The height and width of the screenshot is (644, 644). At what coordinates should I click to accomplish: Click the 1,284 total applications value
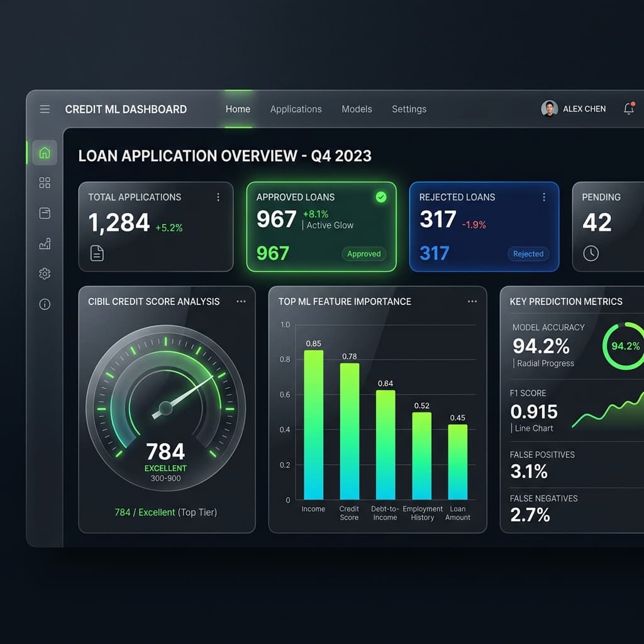[x=119, y=223]
